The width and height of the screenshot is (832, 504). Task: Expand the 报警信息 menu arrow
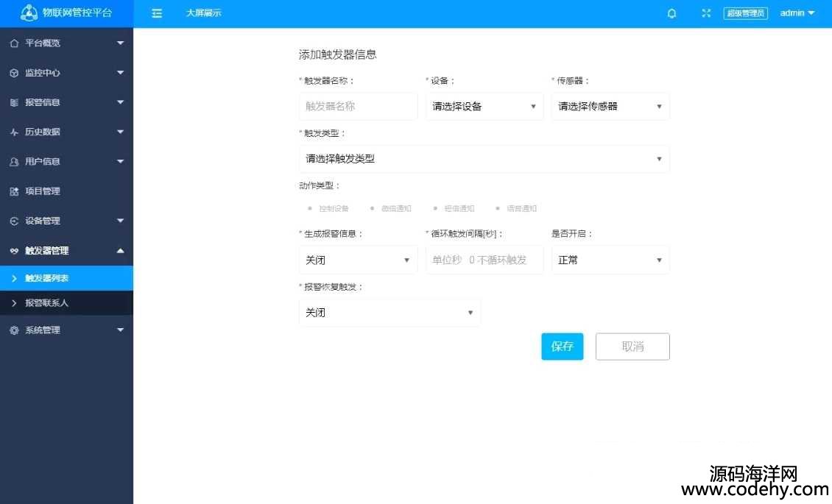pyautogui.click(x=121, y=102)
